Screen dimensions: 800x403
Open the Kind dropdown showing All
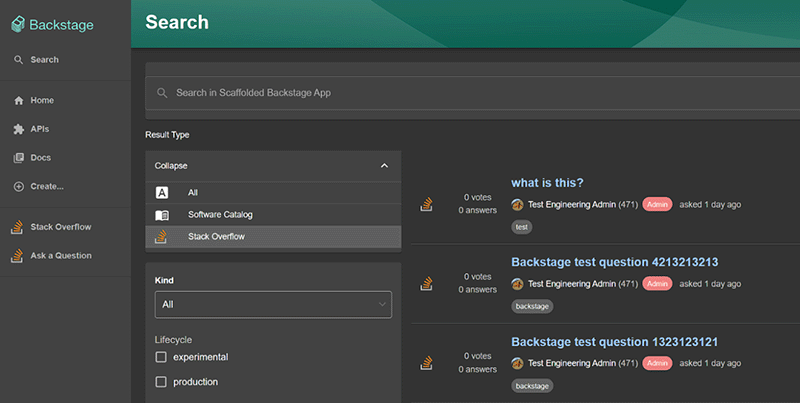(273, 304)
